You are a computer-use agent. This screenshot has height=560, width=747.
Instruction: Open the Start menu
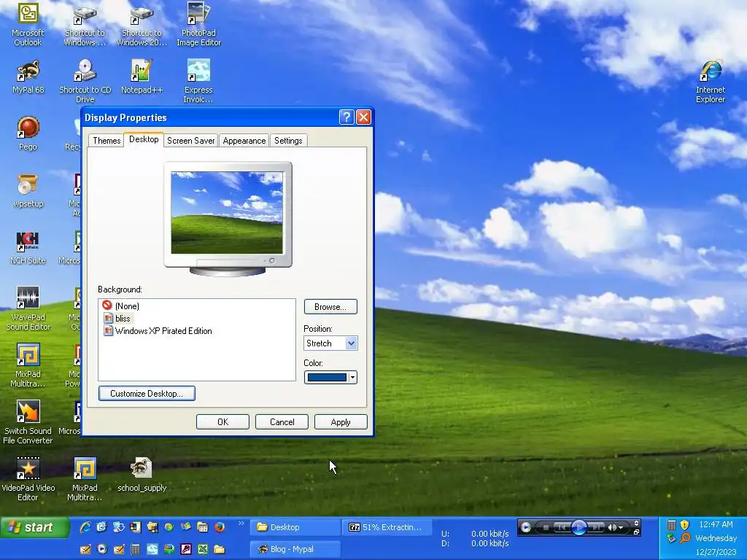[x=34, y=527]
